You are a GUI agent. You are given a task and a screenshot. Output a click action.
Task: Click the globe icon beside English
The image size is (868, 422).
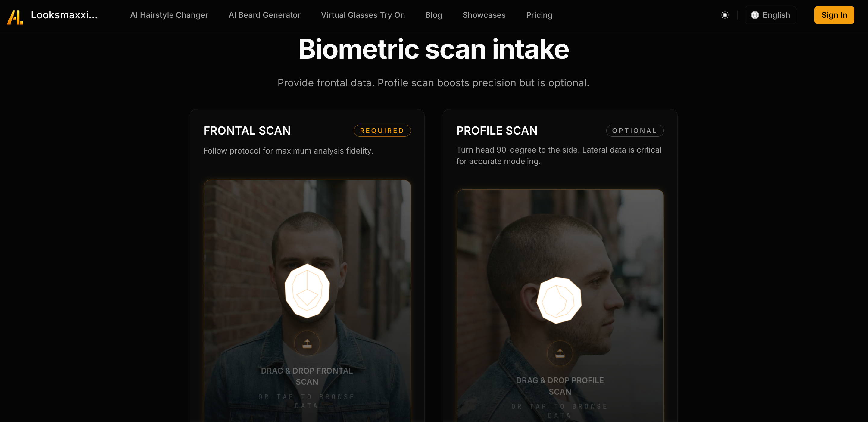(x=755, y=15)
